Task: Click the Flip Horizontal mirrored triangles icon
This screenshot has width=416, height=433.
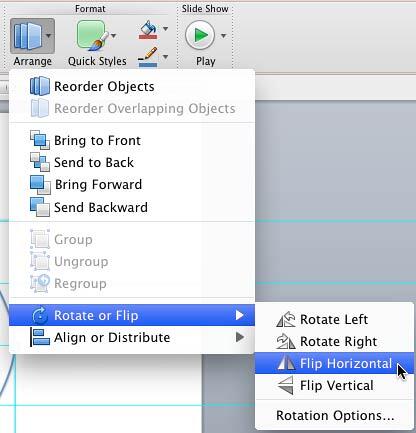Action: click(x=286, y=362)
